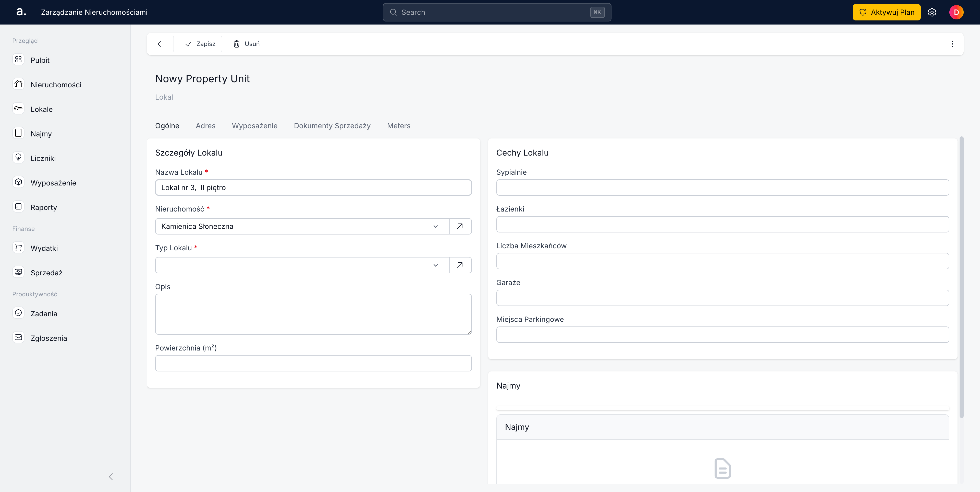Click the Aktywuj Plan button

click(886, 12)
